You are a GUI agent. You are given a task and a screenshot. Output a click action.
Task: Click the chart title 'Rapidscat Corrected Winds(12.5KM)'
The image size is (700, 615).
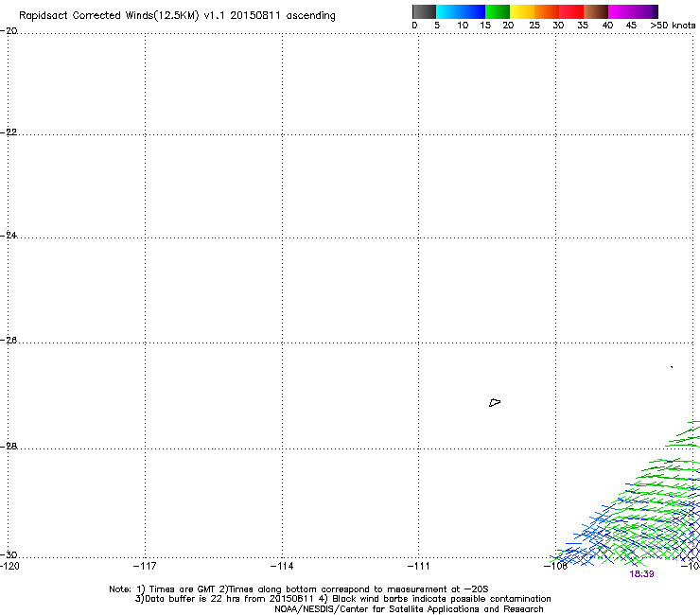(109, 16)
